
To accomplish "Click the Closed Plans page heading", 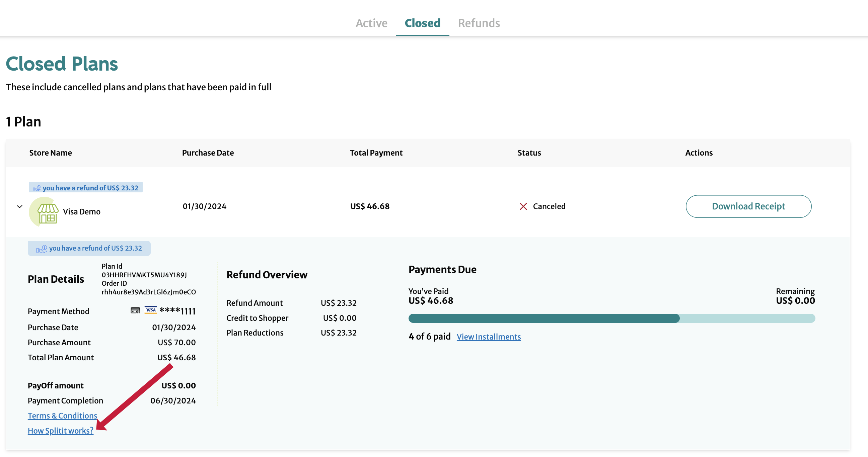I will 62,64.
